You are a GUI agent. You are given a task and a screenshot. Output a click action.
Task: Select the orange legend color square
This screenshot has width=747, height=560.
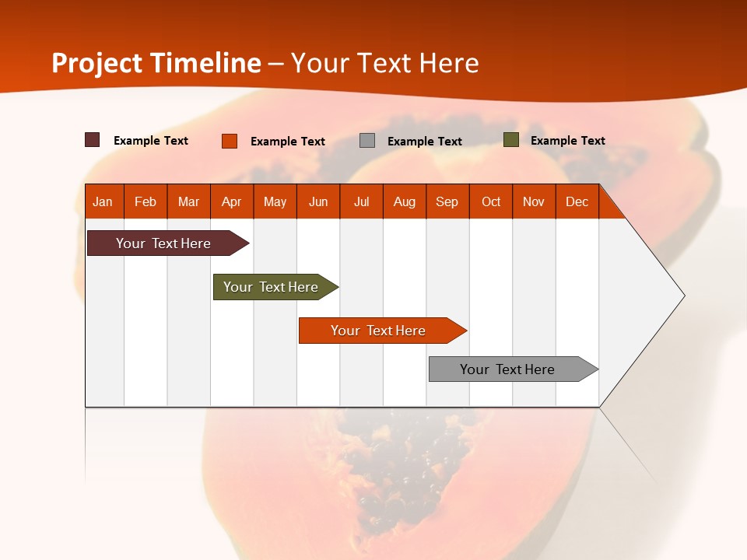pos(230,141)
